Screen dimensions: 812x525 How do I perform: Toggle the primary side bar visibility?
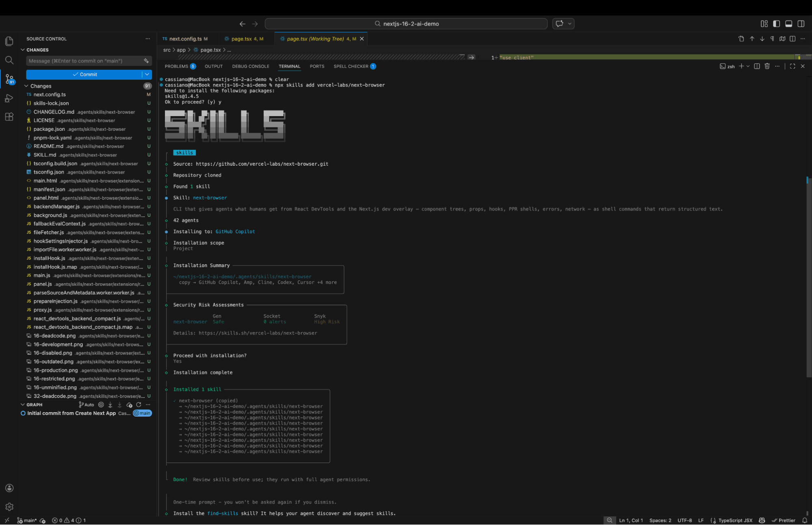click(776, 24)
